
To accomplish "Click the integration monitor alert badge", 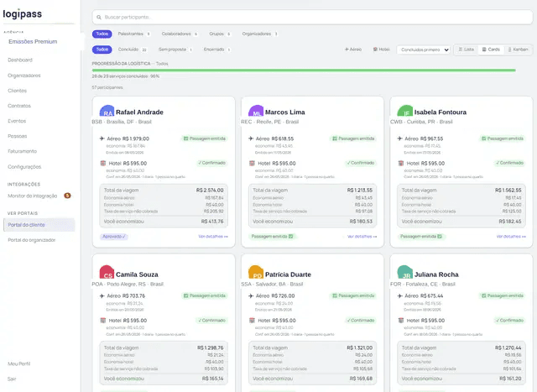I will point(67,196).
